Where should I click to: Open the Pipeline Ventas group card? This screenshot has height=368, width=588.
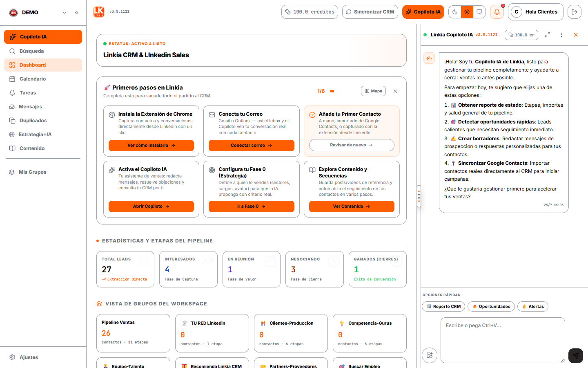coord(133,333)
